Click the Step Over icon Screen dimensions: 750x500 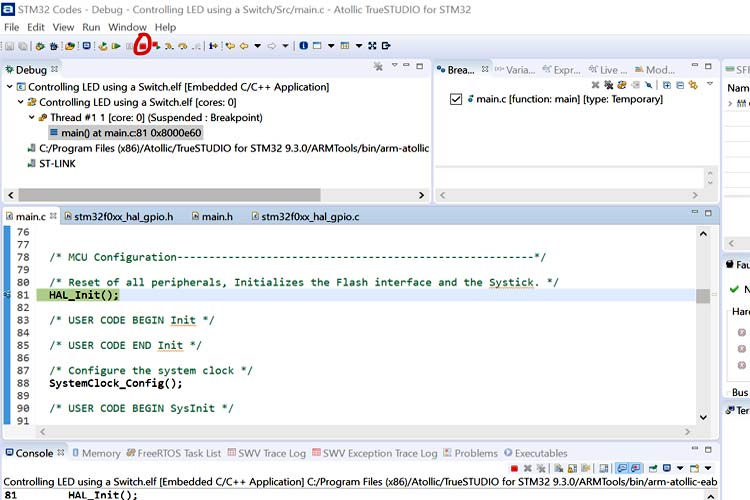pos(182,46)
